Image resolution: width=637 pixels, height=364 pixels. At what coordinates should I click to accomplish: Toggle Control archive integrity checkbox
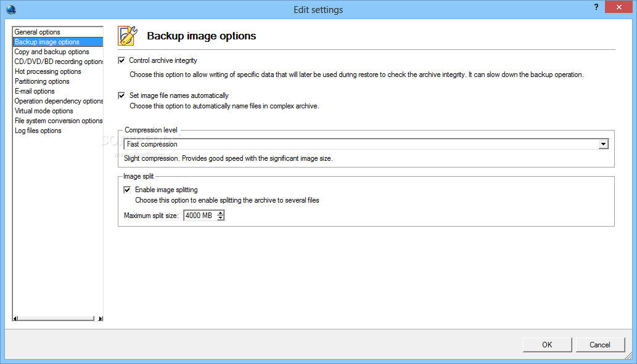pyautogui.click(x=121, y=60)
